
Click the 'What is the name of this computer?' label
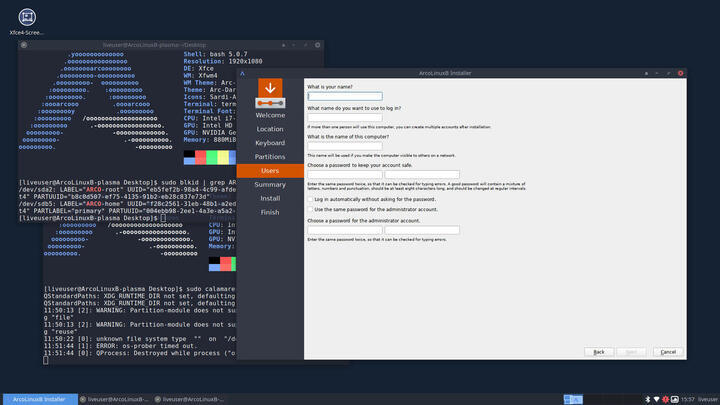pyautogui.click(x=348, y=137)
